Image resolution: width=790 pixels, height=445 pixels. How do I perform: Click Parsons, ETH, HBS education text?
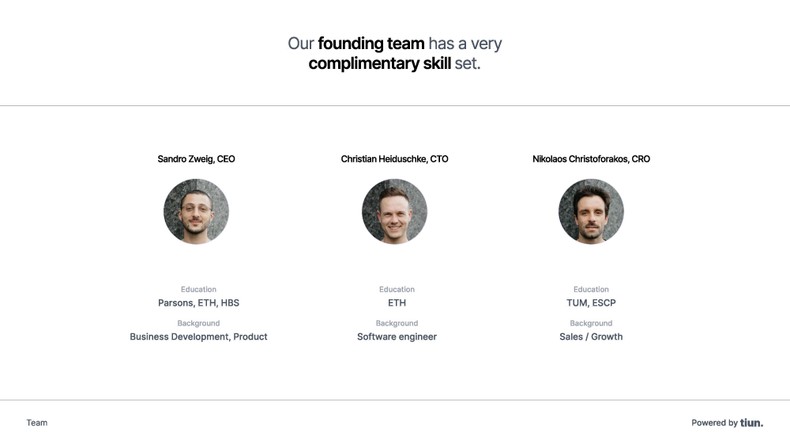(198, 303)
